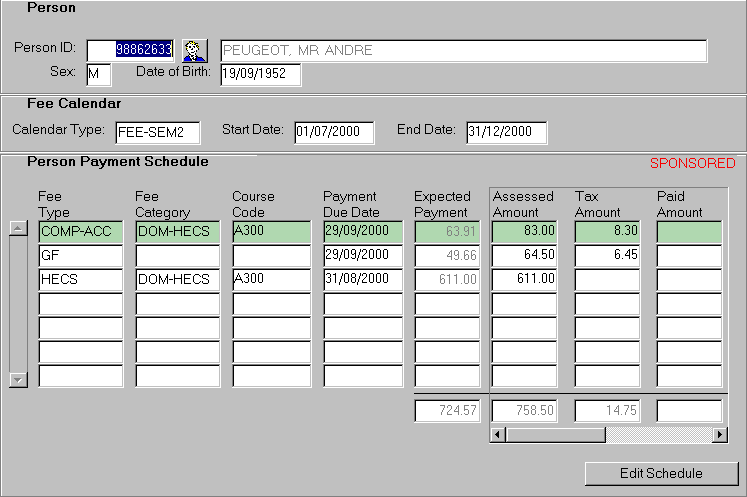Click the Person ID field containing 98862633
Viewport: 747px width, 497px height.
pos(131,50)
